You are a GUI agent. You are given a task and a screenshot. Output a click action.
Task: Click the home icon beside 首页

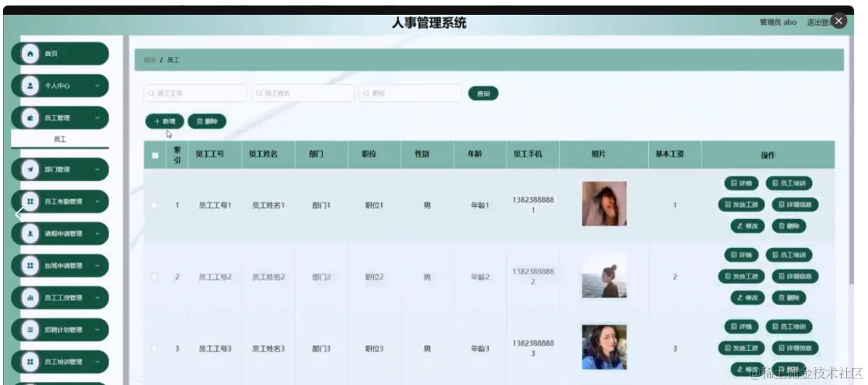coord(30,54)
